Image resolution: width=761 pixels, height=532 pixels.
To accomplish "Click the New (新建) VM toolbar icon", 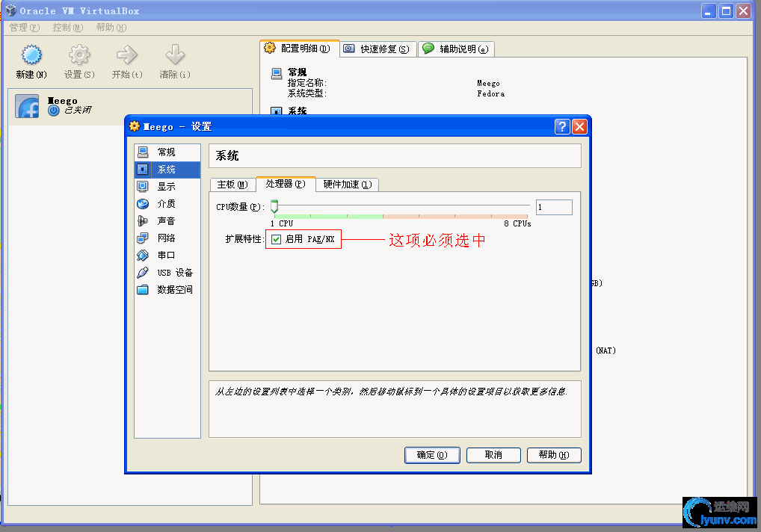I will (31, 55).
